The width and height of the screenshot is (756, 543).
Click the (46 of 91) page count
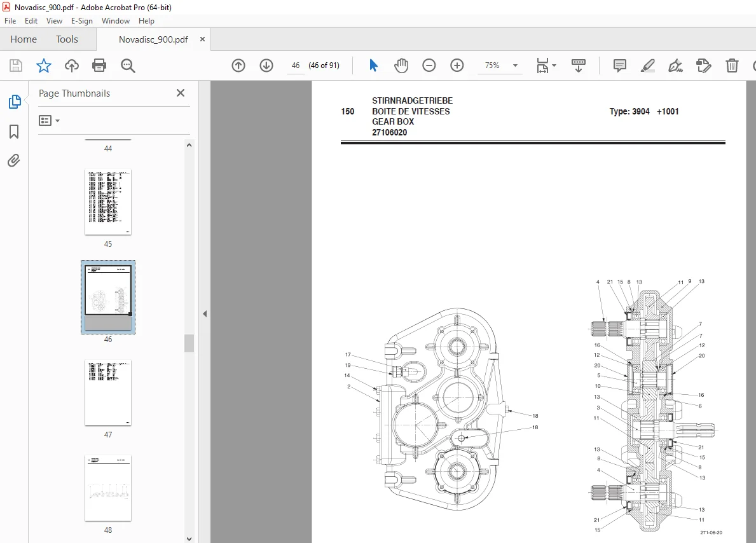(324, 65)
